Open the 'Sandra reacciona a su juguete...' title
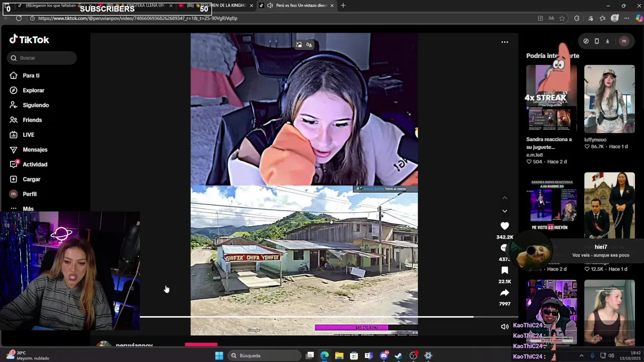Viewport: 644px width, 362px height. pos(549,143)
